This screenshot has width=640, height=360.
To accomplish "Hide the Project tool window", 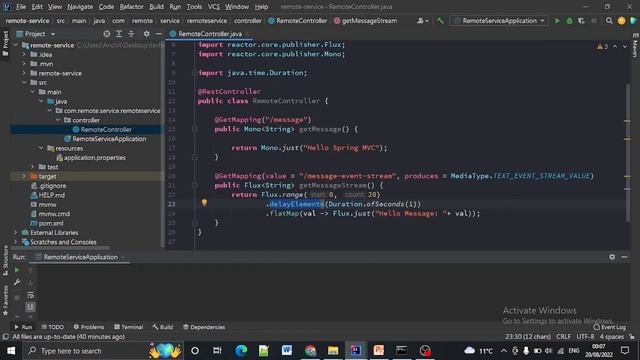I will pyautogui.click(x=159, y=34).
